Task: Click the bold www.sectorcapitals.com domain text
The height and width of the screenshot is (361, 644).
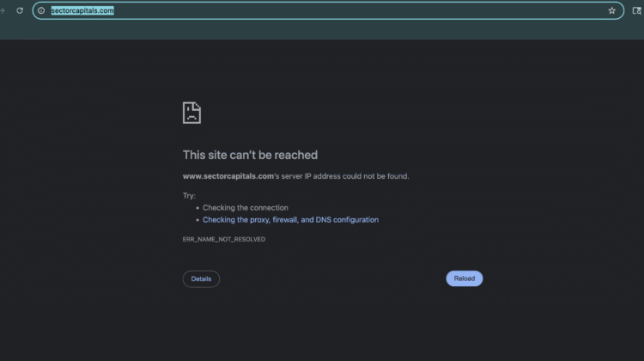Action: point(228,176)
